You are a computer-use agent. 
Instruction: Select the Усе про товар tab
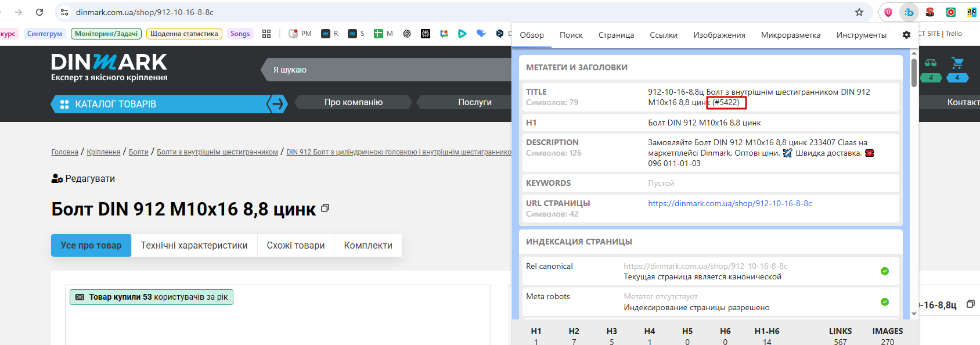tap(91, 245)
